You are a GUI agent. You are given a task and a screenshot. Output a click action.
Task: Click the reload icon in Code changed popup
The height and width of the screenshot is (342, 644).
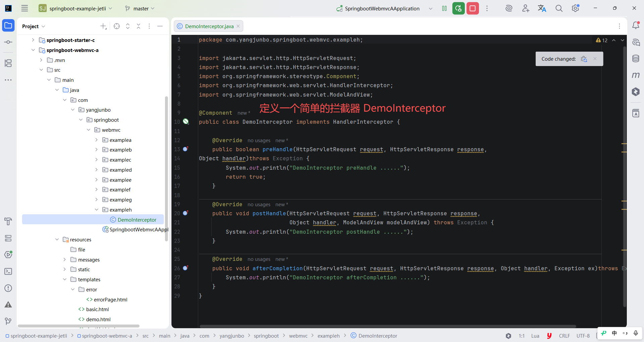pyautogui.click(x=584, y=59)
